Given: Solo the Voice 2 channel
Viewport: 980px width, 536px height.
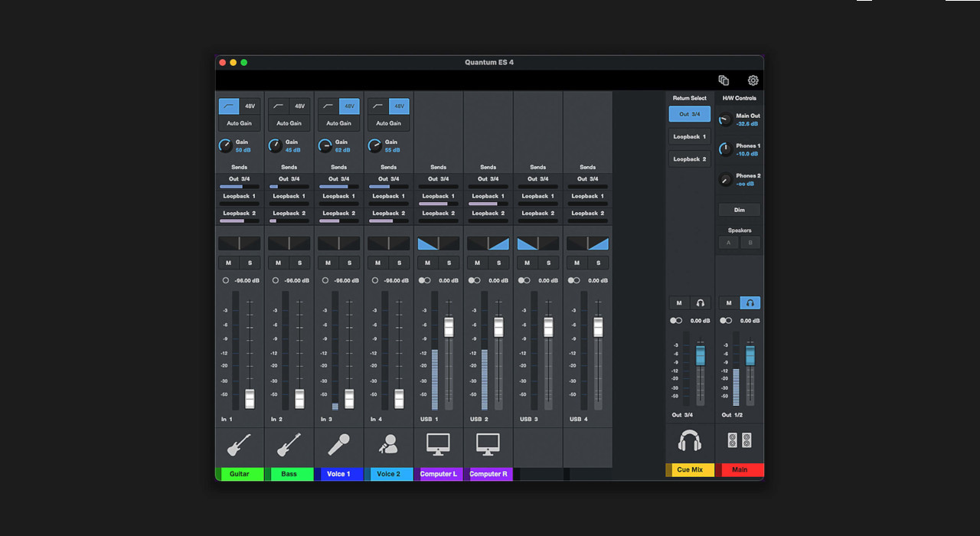Looking at the screenshot, I should click(x=399, y=263).
